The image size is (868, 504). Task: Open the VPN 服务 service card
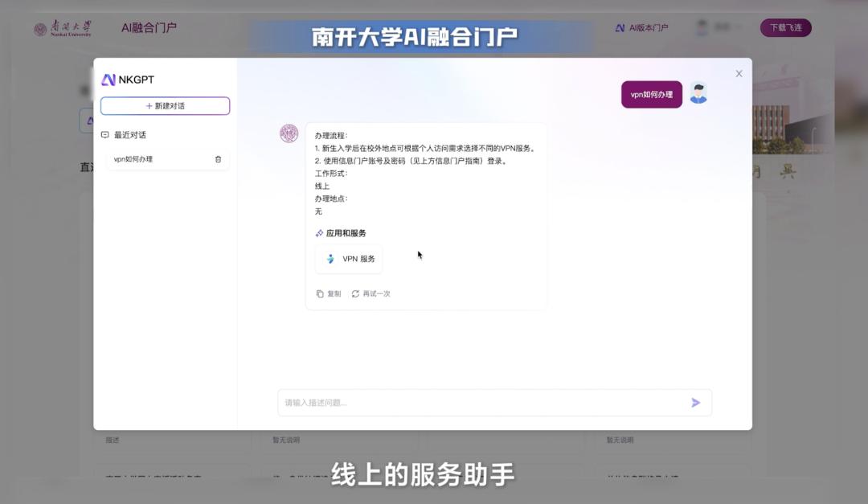348,259
